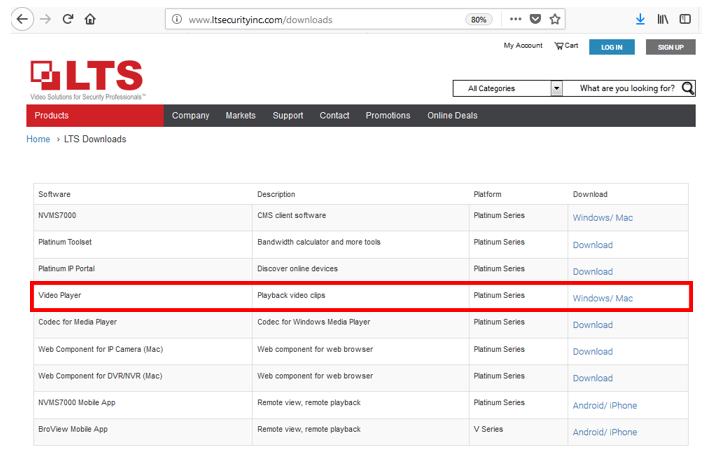The width and height of the screenshot is (715, 455).
Task: Click the 80% zoom level indicator
Action: coord(479,19)
